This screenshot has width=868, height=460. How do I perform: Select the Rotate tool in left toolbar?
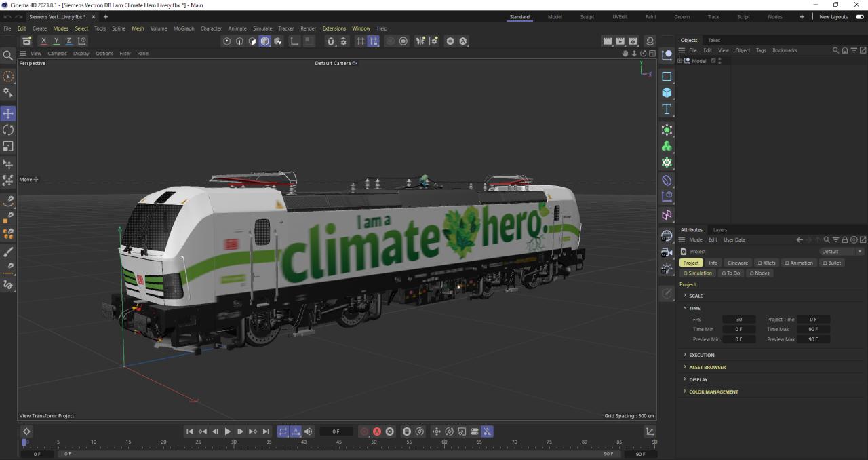8,130
